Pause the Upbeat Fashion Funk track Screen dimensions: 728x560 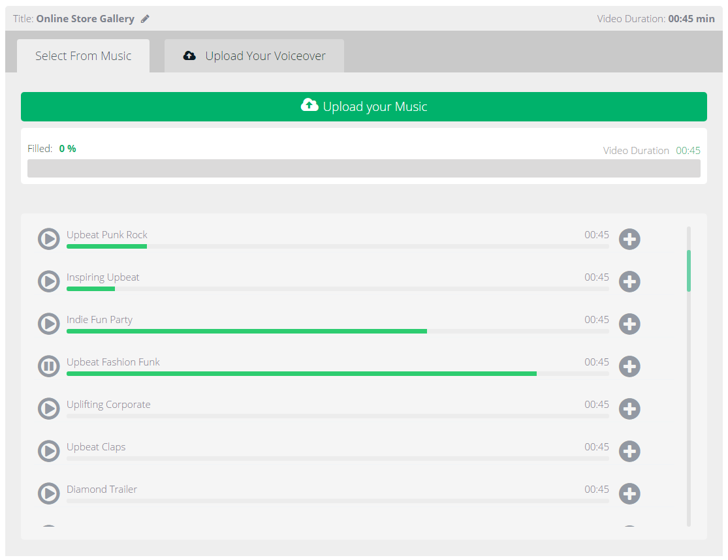[x=49, y=367]
